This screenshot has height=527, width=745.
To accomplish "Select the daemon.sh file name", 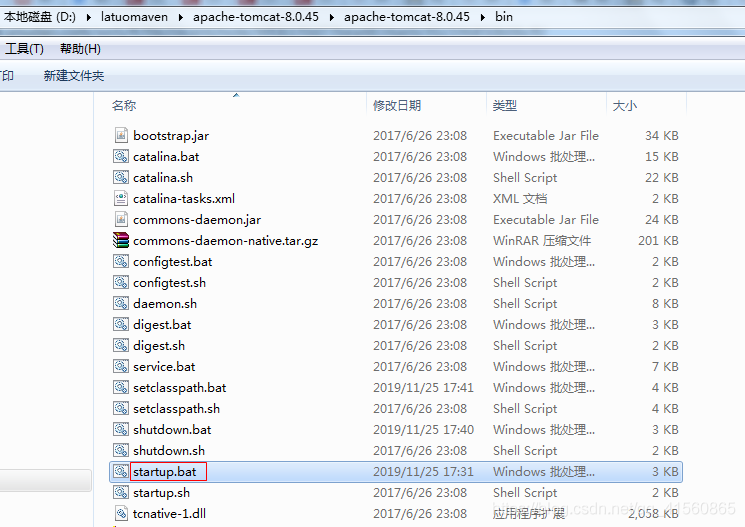I will [x=165, y=304].
